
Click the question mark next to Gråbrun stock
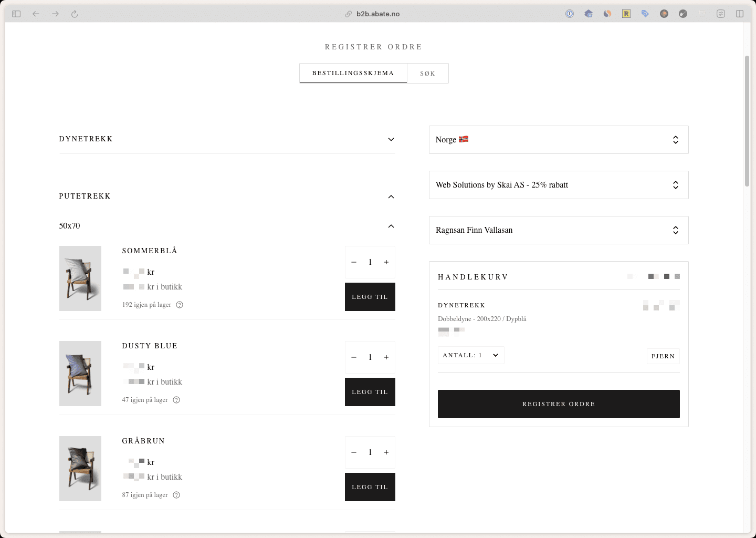176,495
